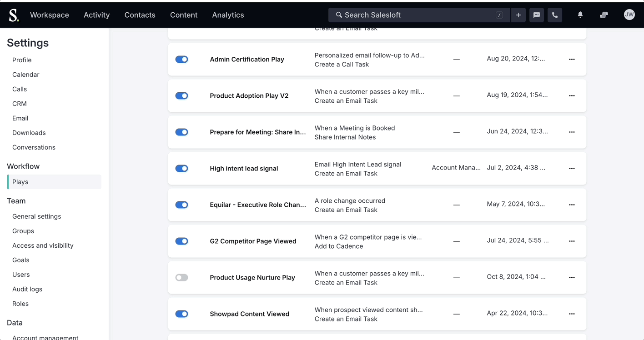Open the phone dialer icon

(x=555, y=15)
